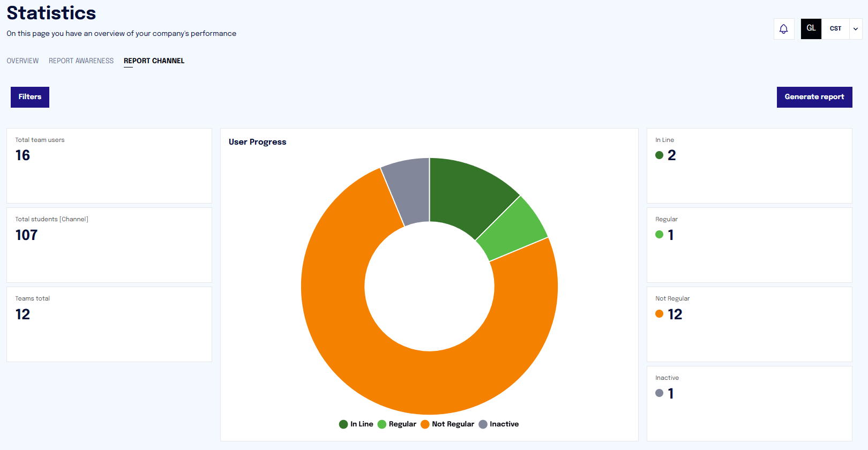The height and width of the screenshot is (450, 868).
Task: Toggle Not Regular legend item
Action: click(x=447, y=424)
